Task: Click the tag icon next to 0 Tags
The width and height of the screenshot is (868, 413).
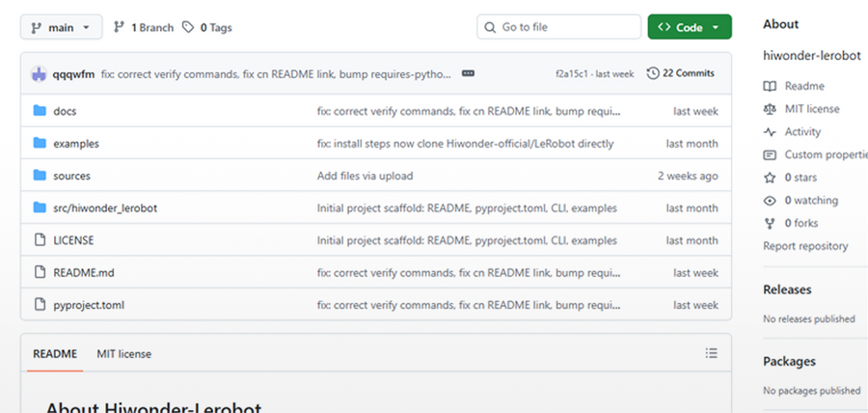Action: [x=188, y=27]
